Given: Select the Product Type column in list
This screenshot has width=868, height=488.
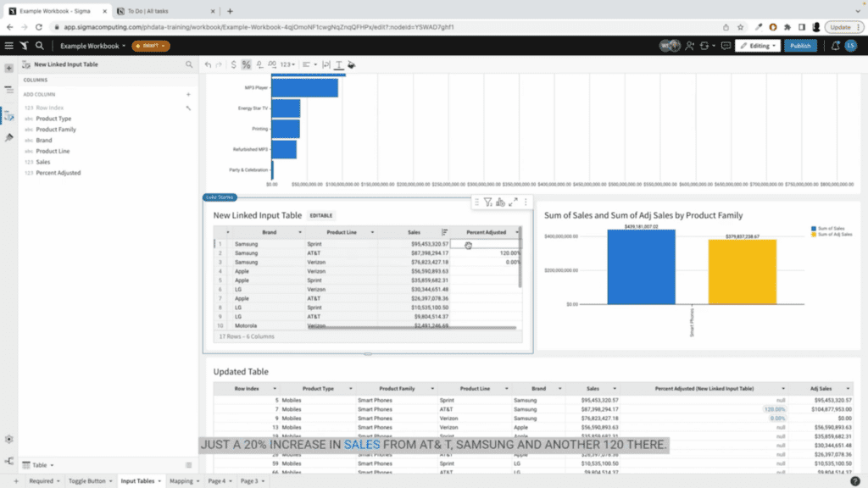Looking at the screenshot, I should 53,119.
